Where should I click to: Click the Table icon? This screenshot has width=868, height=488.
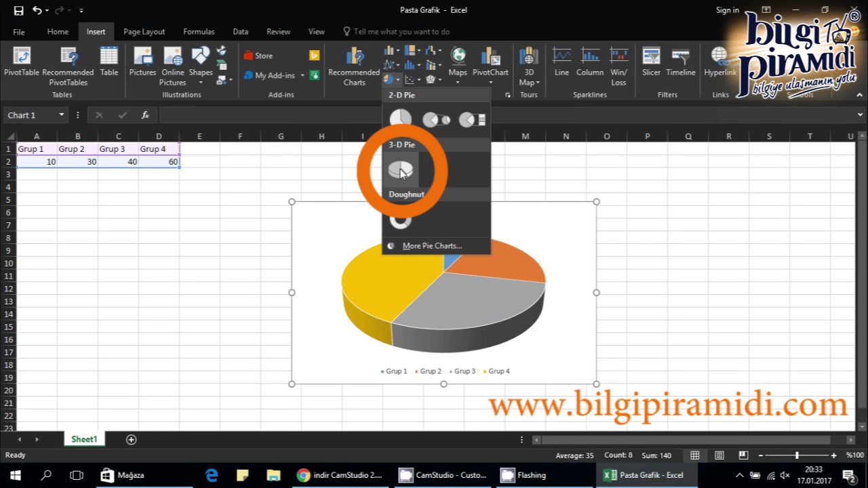tap(109, 62)
